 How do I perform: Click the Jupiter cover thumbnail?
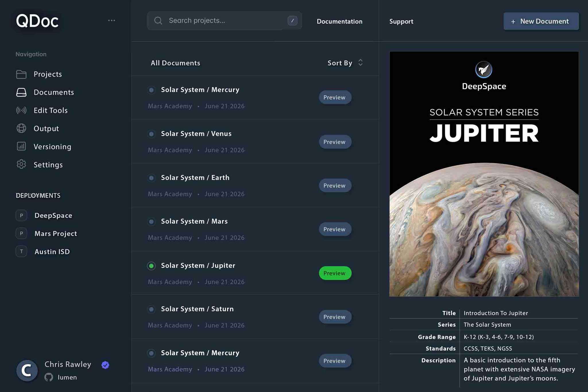pos(484,174)
